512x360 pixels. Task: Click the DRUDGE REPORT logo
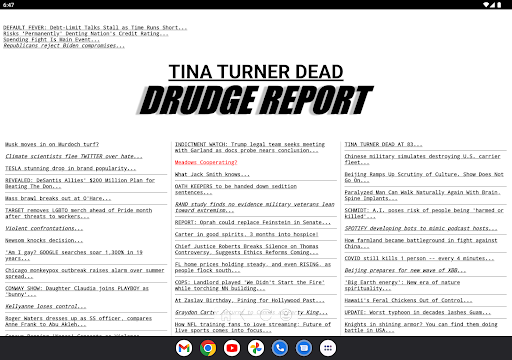[256, 100]
